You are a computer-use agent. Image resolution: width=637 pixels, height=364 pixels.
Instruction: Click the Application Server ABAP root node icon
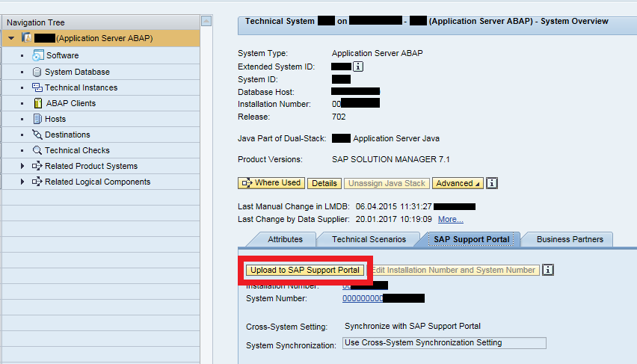(27, 38)
